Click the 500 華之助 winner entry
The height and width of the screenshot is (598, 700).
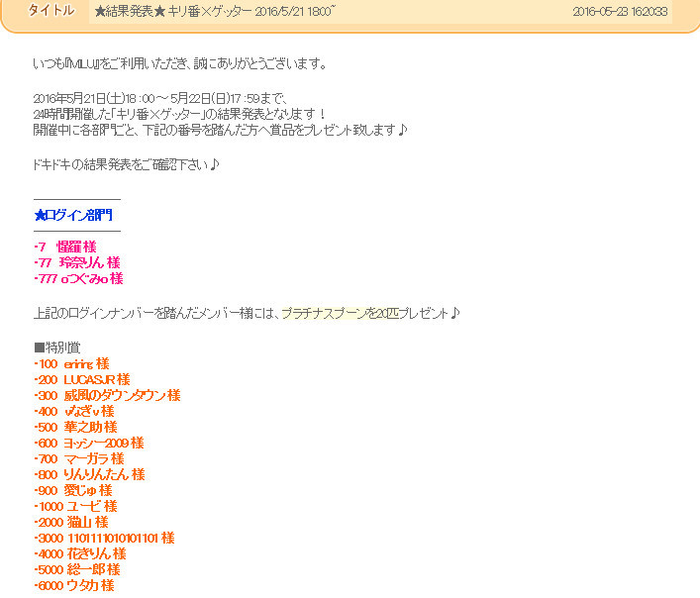75,427
